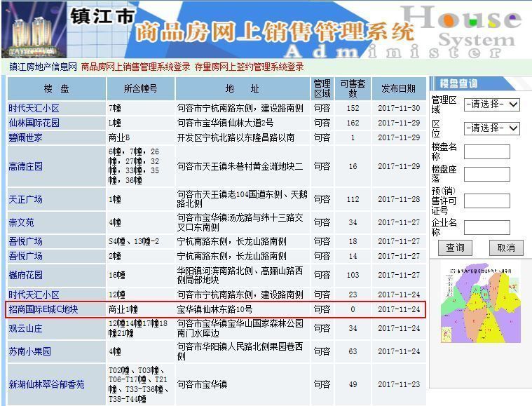The image size is (532, 406).
Task: Click building cell 12幢14幢17幢18幢21幢
Action: point(138,328)
